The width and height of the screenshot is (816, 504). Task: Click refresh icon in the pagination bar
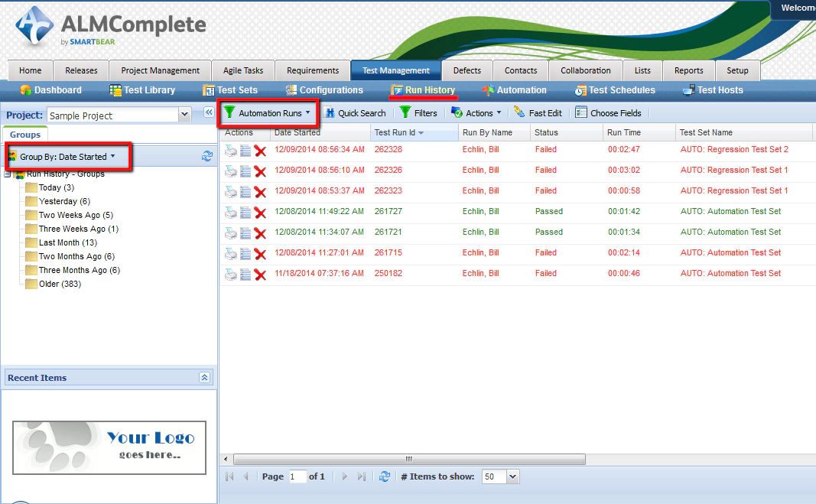(385, 476)
